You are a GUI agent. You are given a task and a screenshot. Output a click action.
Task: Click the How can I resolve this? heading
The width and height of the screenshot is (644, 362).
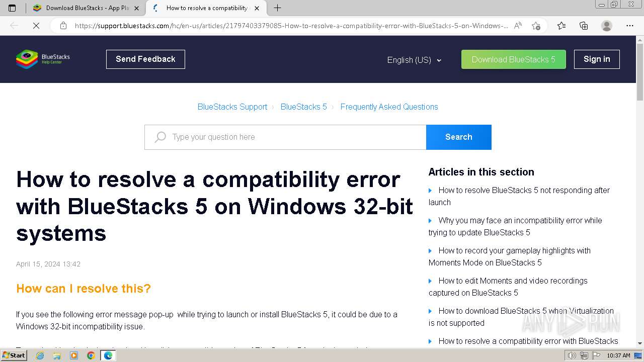pyautogui.click(x=84, y=289)
